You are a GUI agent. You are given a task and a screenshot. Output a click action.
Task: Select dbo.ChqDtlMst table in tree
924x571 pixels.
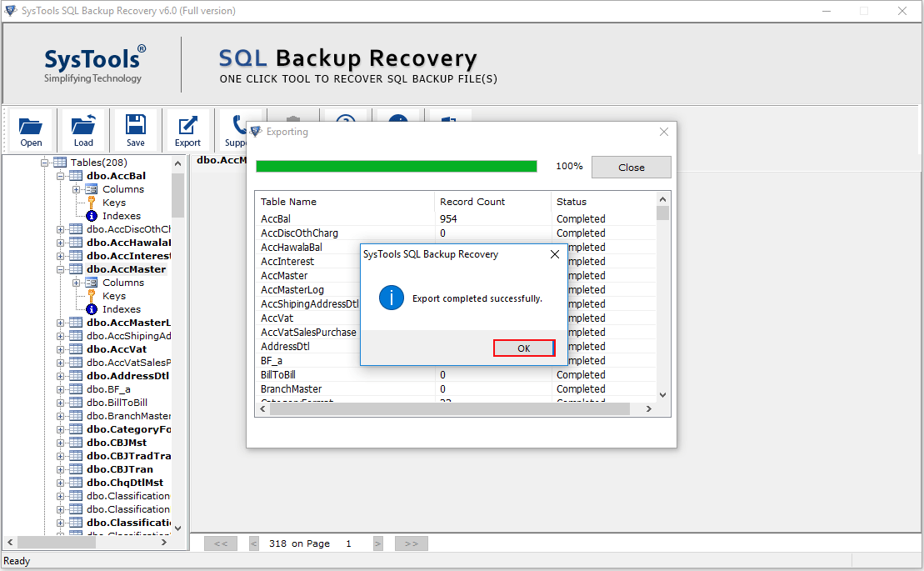coord(125,483)
